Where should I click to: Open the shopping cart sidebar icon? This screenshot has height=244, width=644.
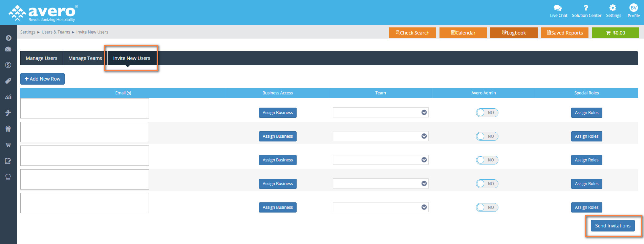pos(8,145)
